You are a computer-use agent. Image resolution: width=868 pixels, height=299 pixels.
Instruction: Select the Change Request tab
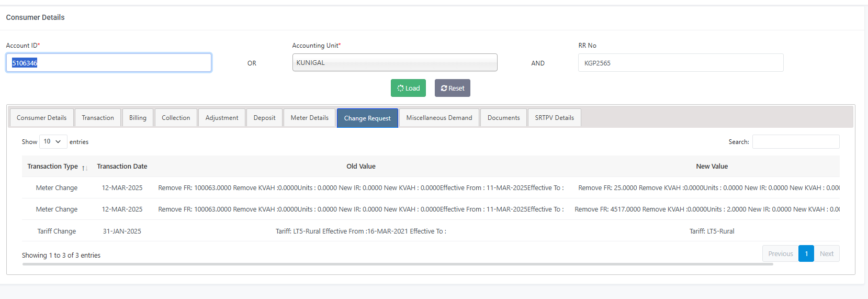pos(367,118)
